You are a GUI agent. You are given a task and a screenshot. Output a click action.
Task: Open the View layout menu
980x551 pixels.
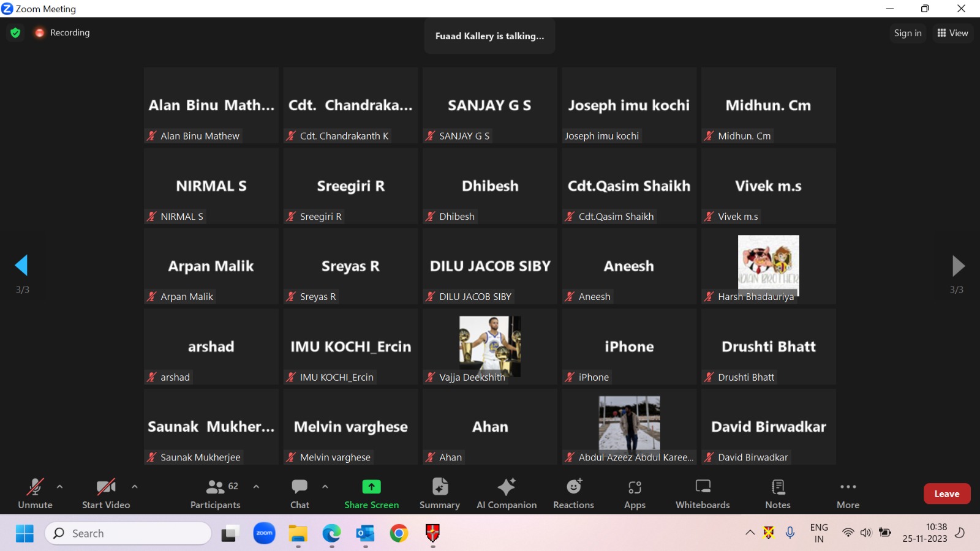click(x=952, y=33)
